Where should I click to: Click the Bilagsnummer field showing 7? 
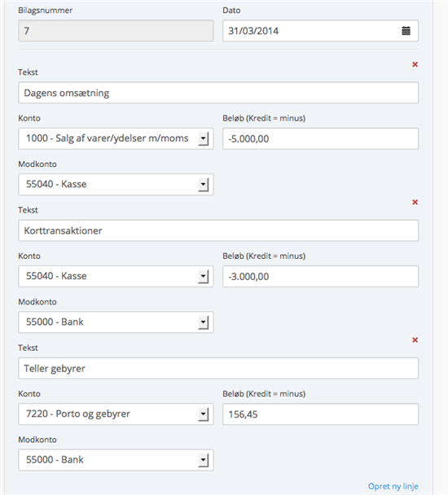pos(116,31)
